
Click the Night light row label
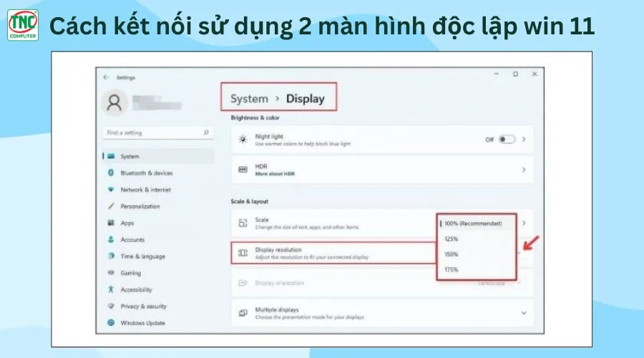pos(269,137)
